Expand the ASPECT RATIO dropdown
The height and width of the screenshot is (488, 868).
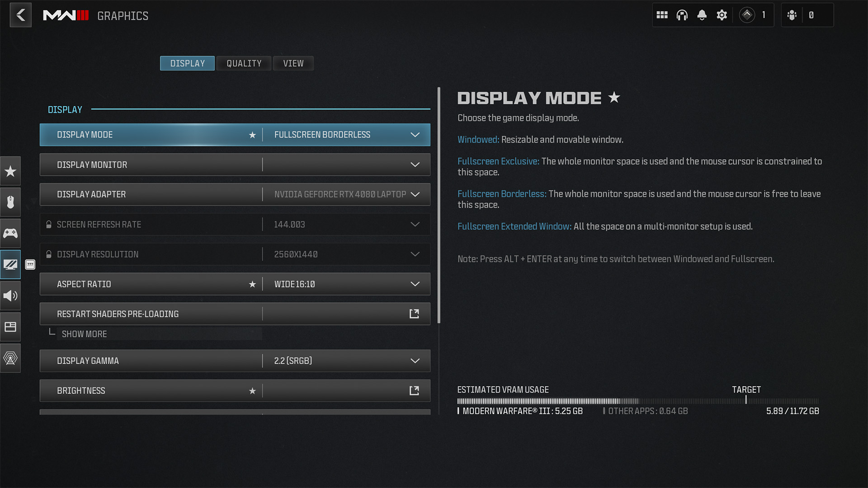(x=415, y=284)
